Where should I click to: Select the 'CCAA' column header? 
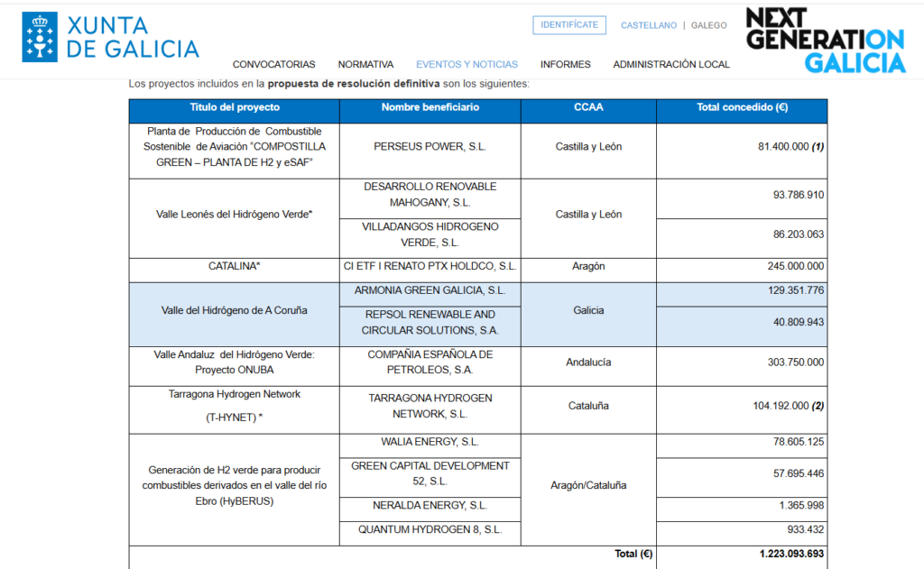click(588, 111)
